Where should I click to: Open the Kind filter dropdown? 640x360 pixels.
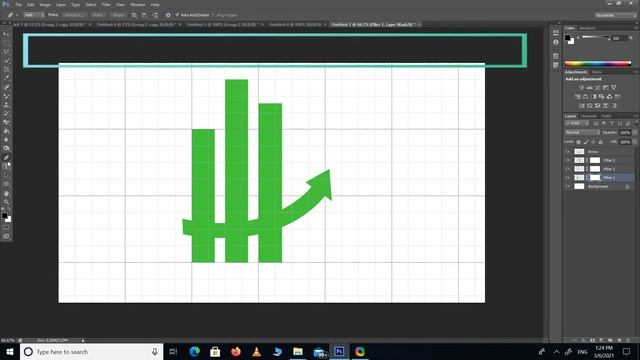577,123
